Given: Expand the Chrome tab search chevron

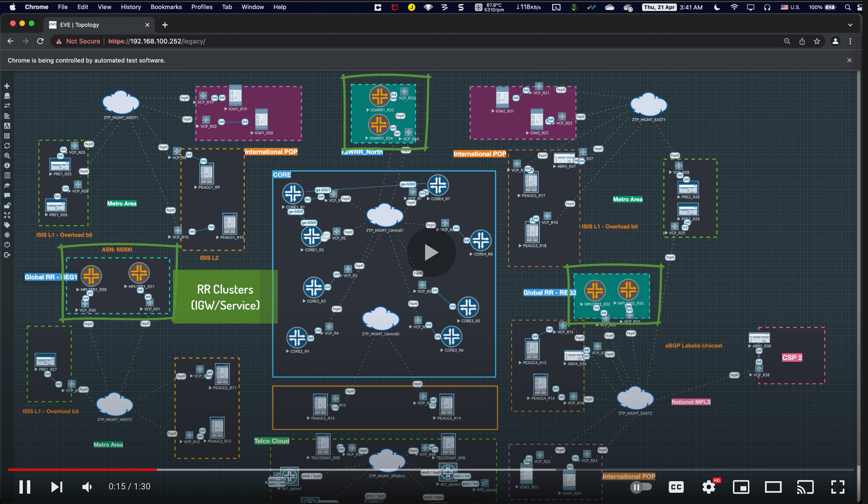Looking at the screenshot, I should [x=850, y=25].
